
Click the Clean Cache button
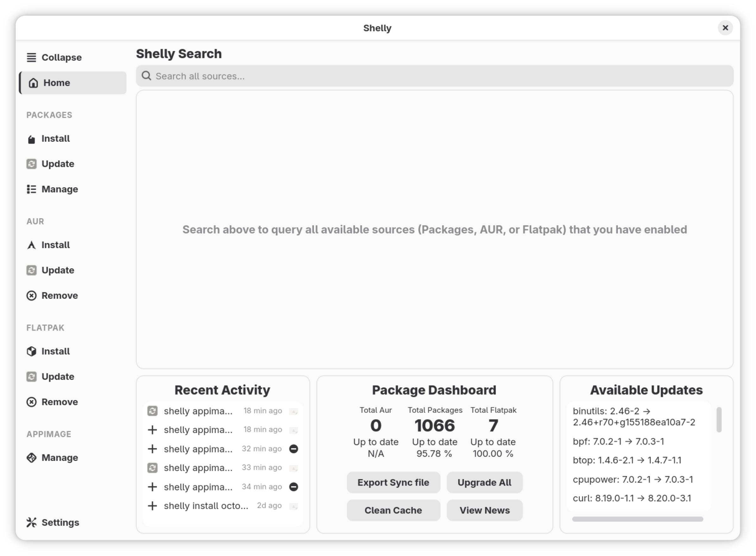(x=393, y=511)
